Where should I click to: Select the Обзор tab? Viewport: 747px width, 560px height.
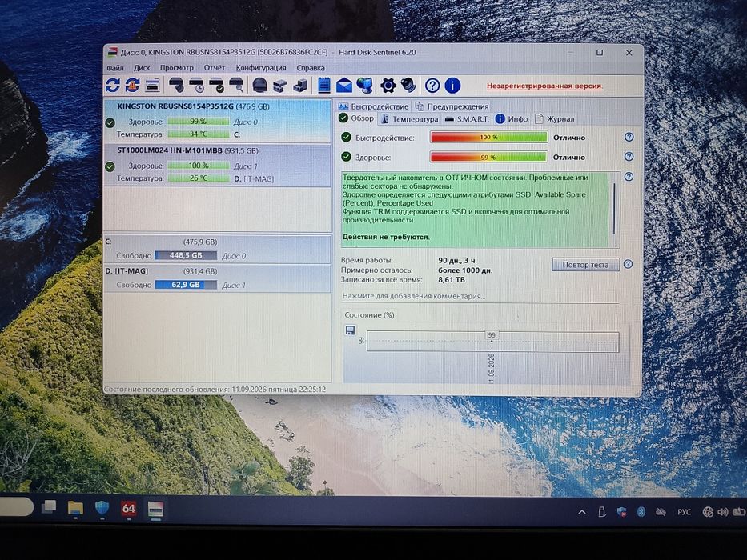tap(357, 118)
